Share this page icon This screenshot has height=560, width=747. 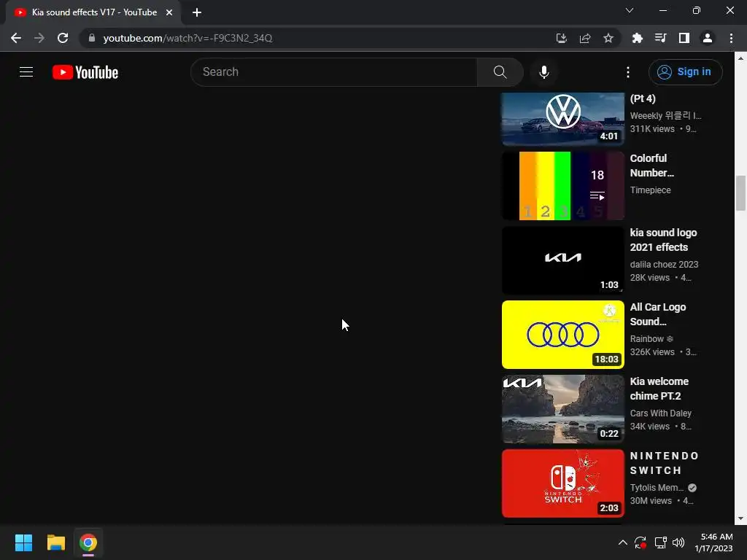tap(584, 38)
